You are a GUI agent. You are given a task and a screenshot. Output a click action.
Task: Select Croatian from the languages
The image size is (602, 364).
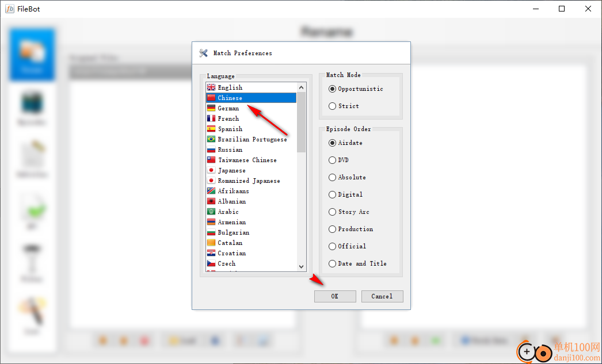(251, 253)
